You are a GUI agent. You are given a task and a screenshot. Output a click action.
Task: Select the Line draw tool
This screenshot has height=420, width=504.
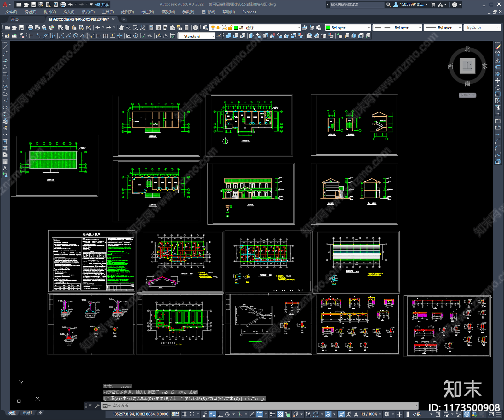[x=5, y=47]
